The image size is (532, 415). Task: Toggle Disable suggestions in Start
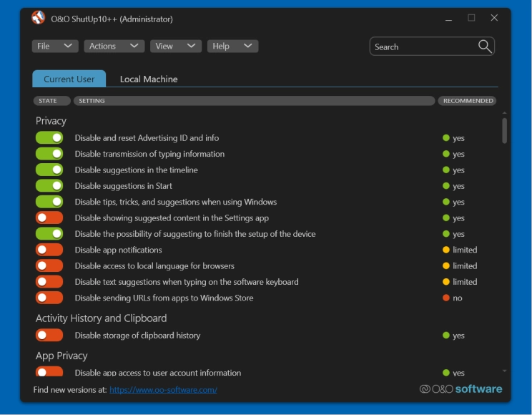49,186
